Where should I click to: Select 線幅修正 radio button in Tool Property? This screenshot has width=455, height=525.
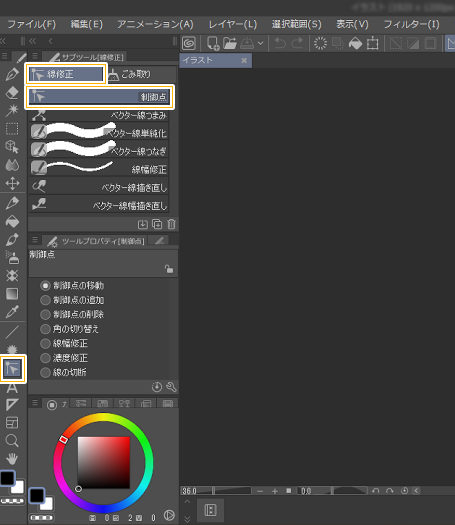(45, 344)
